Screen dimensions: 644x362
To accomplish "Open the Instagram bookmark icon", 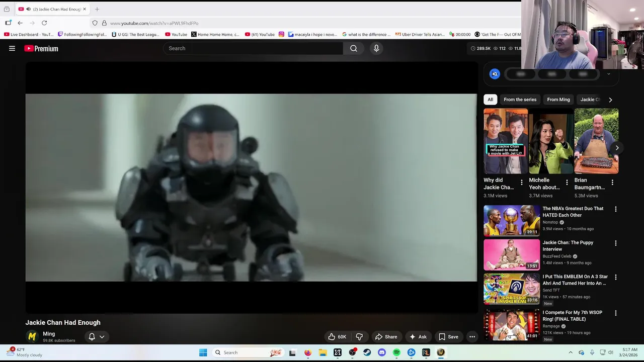I will tap(281, 34).
